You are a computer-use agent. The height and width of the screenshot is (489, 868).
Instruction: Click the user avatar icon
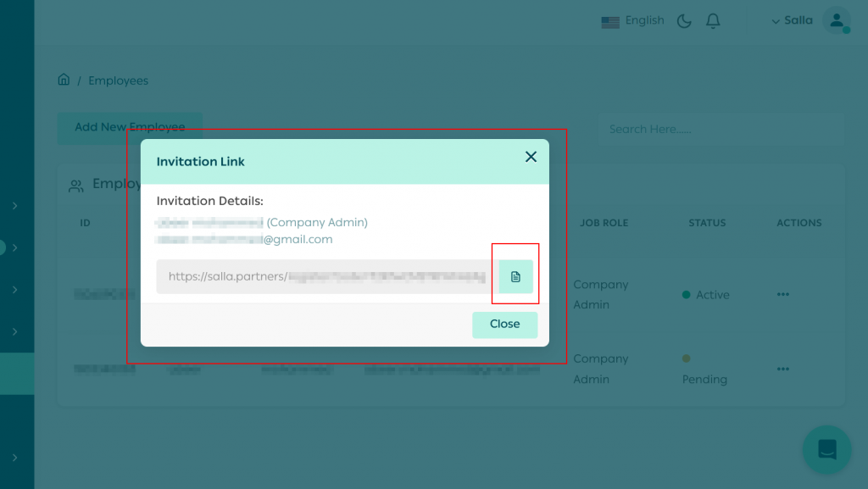coord(836,20)
